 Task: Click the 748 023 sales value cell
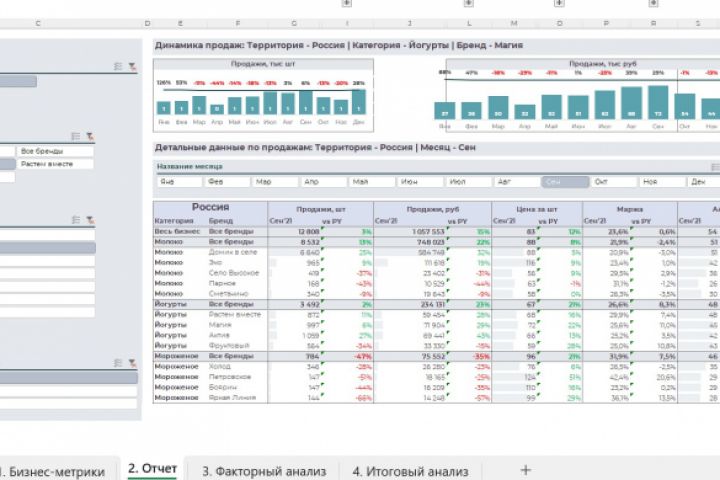click(x=431, y=242)
